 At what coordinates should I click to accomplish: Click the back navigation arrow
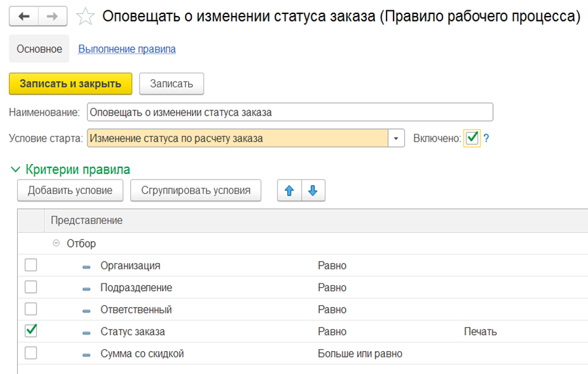tap(24, 16)
